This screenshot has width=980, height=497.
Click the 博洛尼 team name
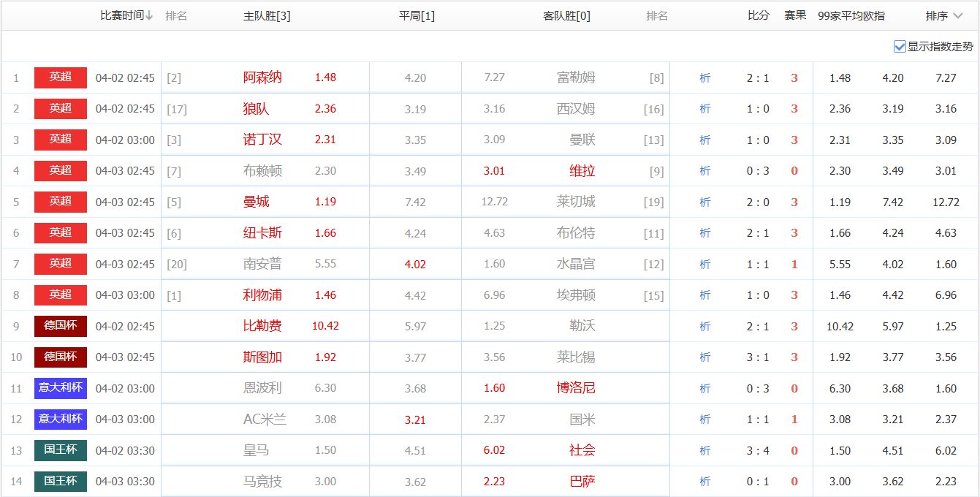point(576,388)
